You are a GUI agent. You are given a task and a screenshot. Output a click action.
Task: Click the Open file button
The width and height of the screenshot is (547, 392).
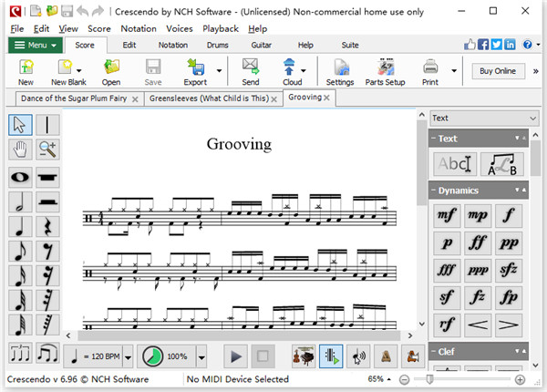[x=111, y=72]
